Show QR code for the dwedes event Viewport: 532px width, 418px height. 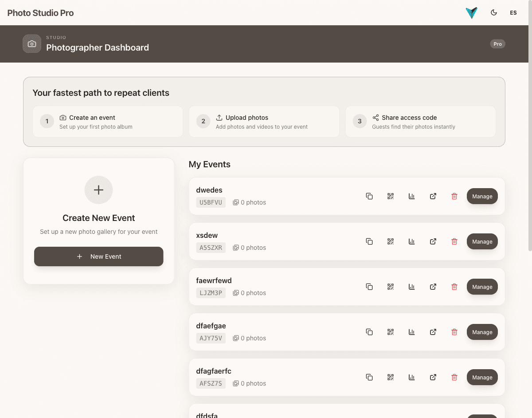[391, 196]
